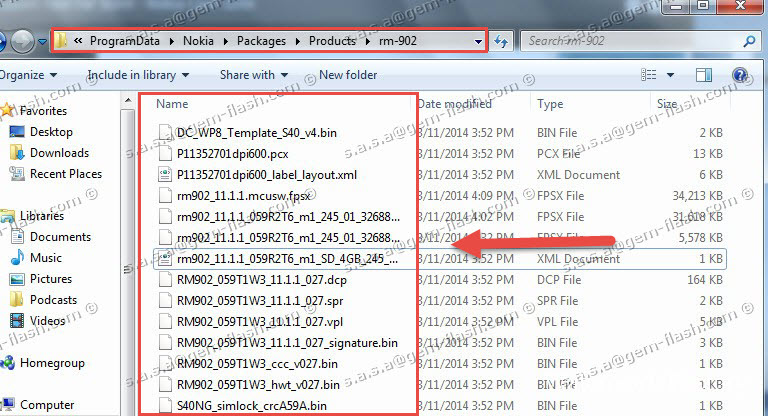Click file icon of 027.dcp file
This screenshot has height=416, width=768.
(x=165, y=280)
